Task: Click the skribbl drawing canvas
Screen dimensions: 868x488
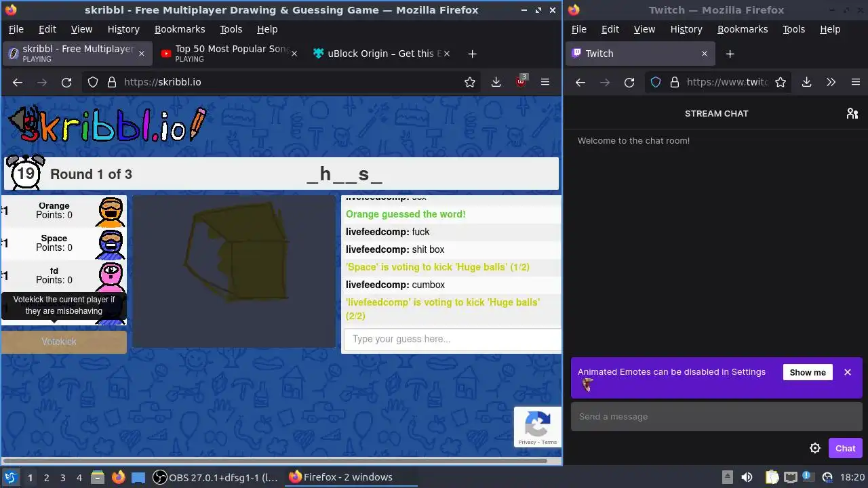Action: pos(234,272)
